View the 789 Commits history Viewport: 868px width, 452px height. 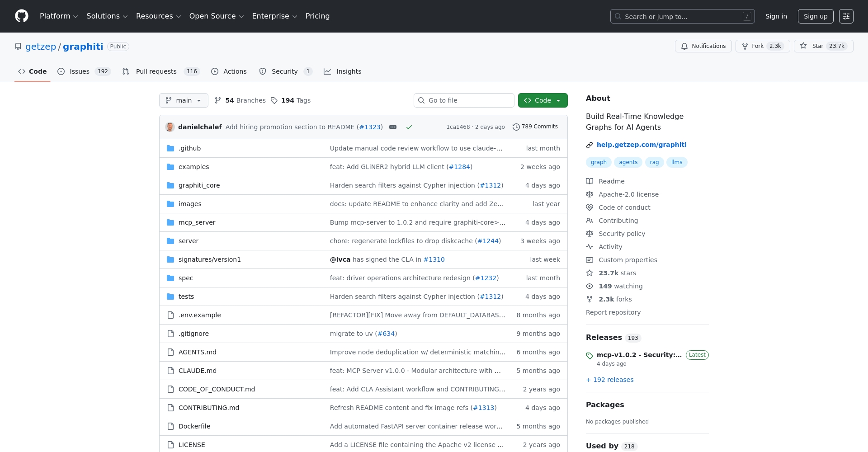[x=535, y=127]
